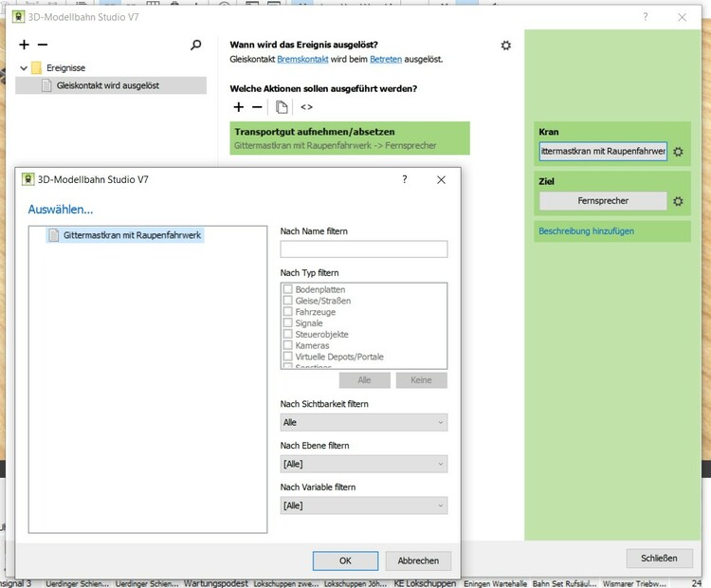The width and height of the screenshot is (711, 588).
Task: Select the Transportgut aufnehmen/absetzen action
Action: pos(350,138)
